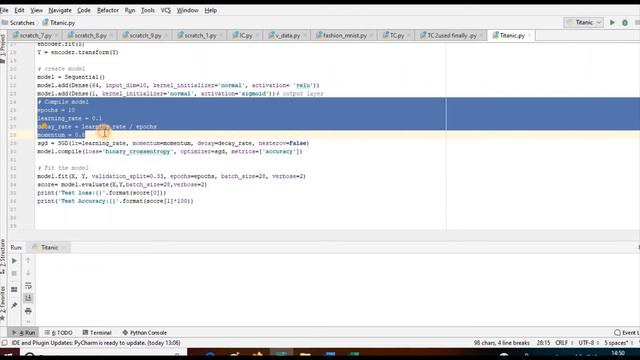Open the Tools menu
Screen dimensions: 640x360
(x=148, y=10)
